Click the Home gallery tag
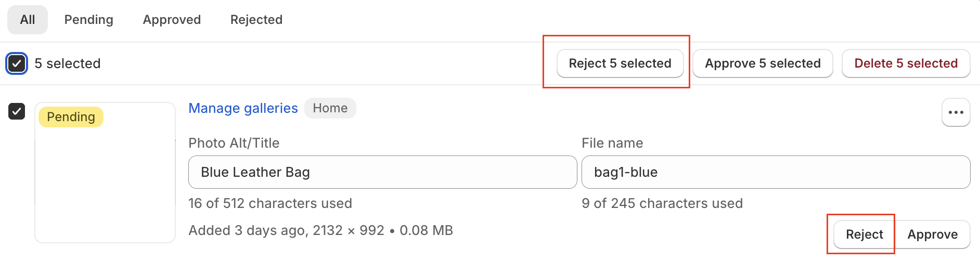Image resolution: width=980 pixels, height=261 pixels. click(330, 108)
